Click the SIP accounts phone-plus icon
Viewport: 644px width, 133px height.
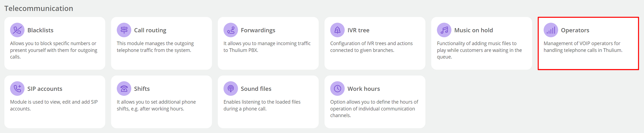[17, 88]
